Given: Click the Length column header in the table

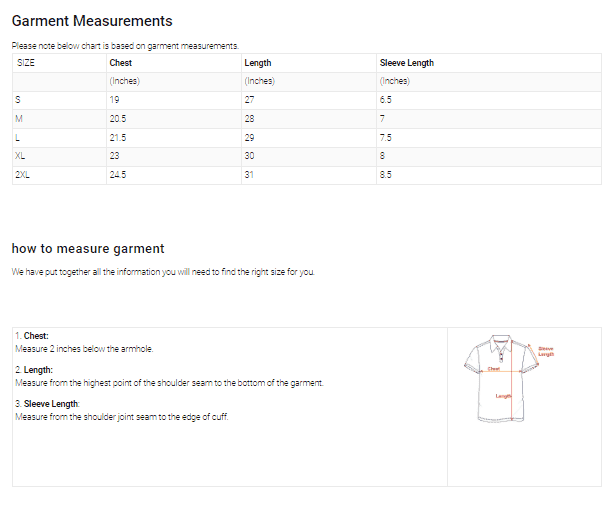Looking at the screenshot, I should pos(257,63).
